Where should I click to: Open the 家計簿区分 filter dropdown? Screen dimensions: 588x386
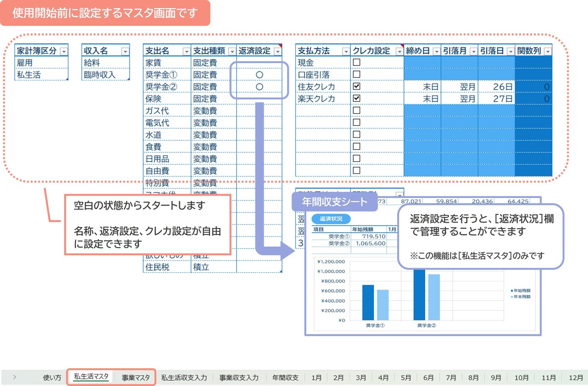(63, 51)
